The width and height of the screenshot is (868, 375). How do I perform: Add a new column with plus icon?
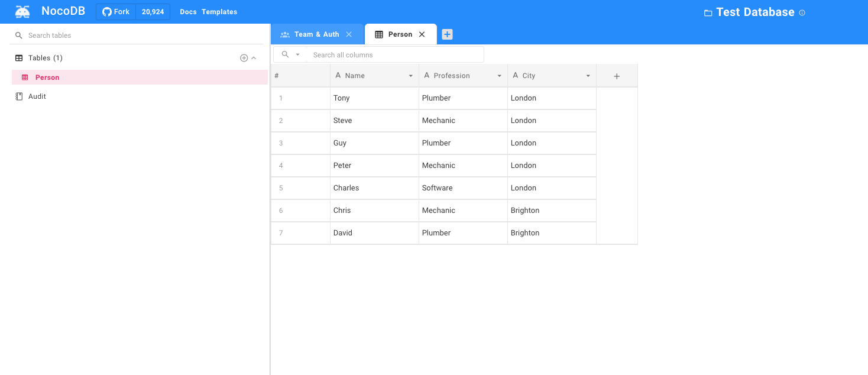point(617,76)
